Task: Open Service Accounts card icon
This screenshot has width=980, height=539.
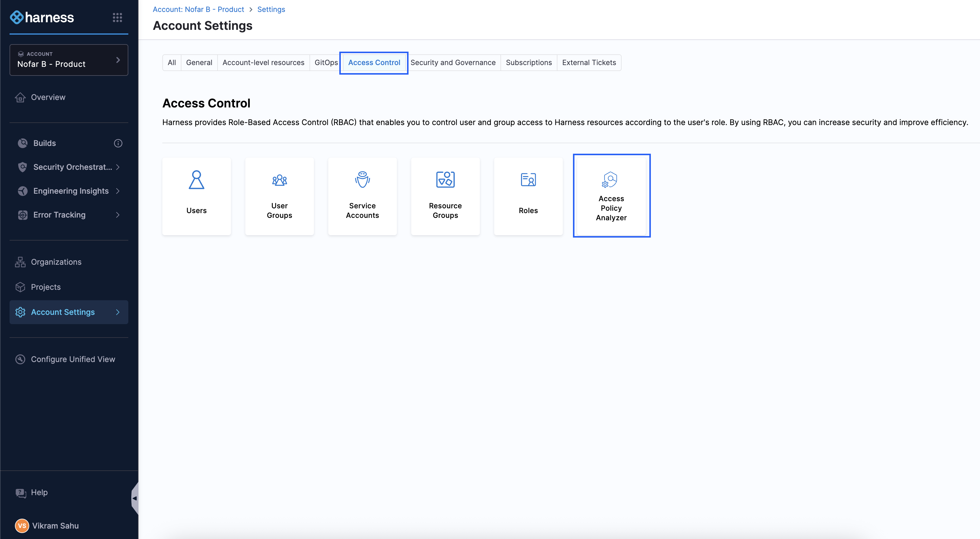Action: 362,180
